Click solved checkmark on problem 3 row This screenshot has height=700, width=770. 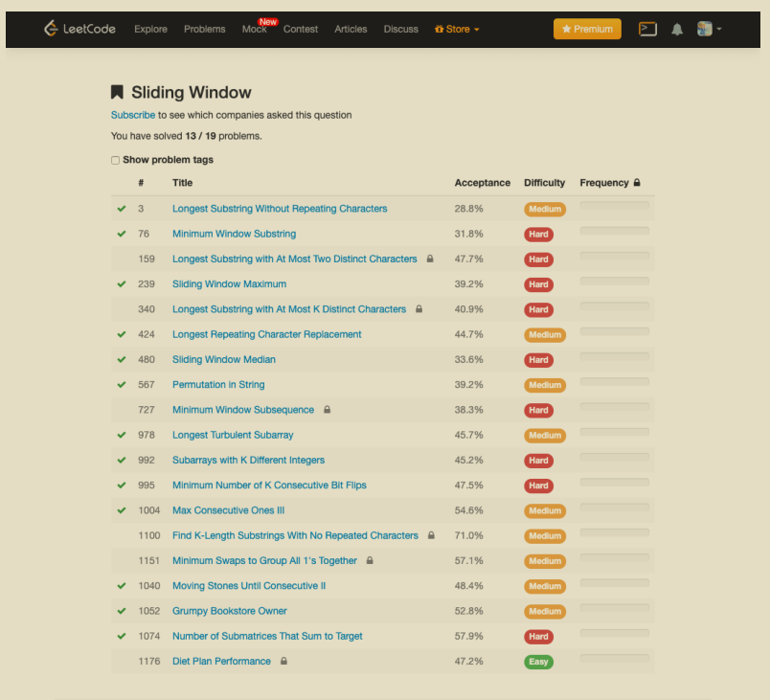point(122,209)
